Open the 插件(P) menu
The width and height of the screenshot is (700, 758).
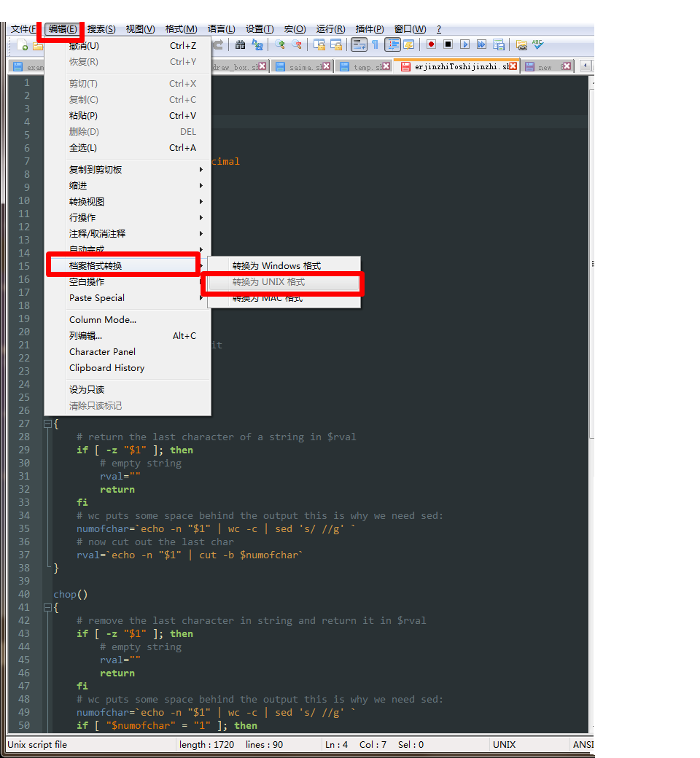[370, 29]
